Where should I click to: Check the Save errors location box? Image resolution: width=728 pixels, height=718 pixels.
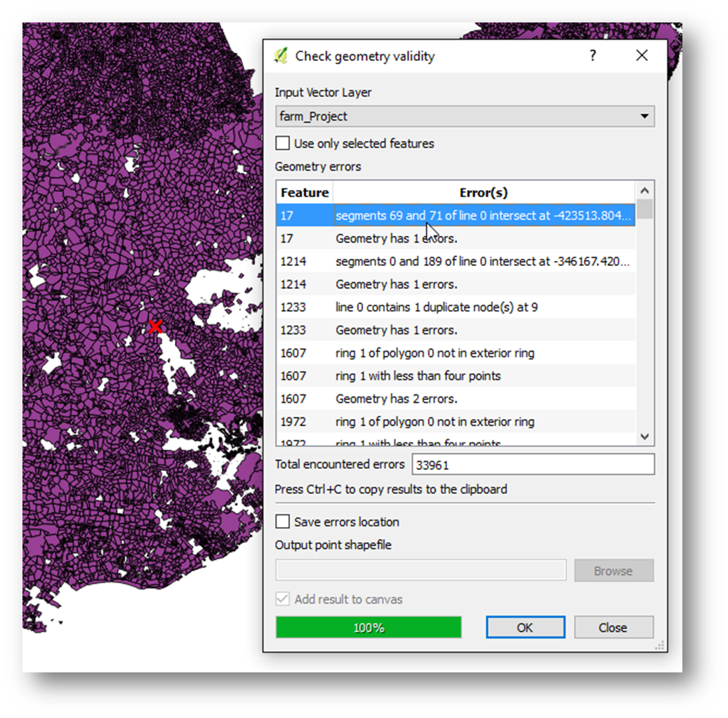pyautogui.click(x=283, y=521)
